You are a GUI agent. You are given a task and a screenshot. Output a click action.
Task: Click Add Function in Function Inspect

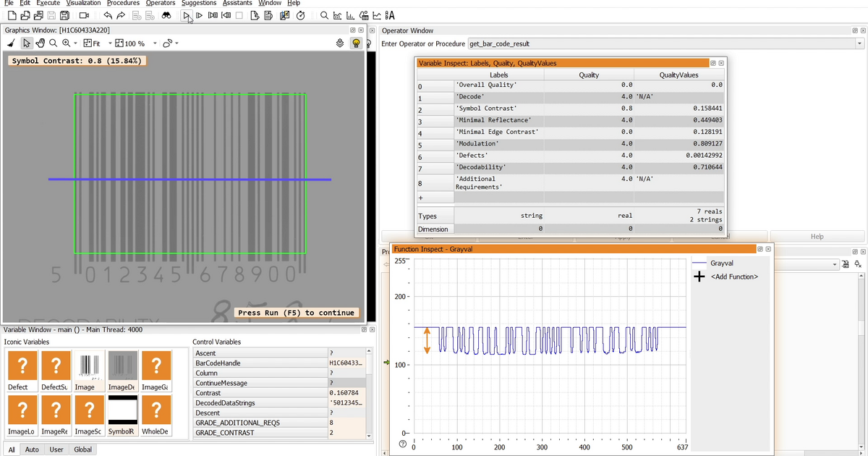(734, 276)
